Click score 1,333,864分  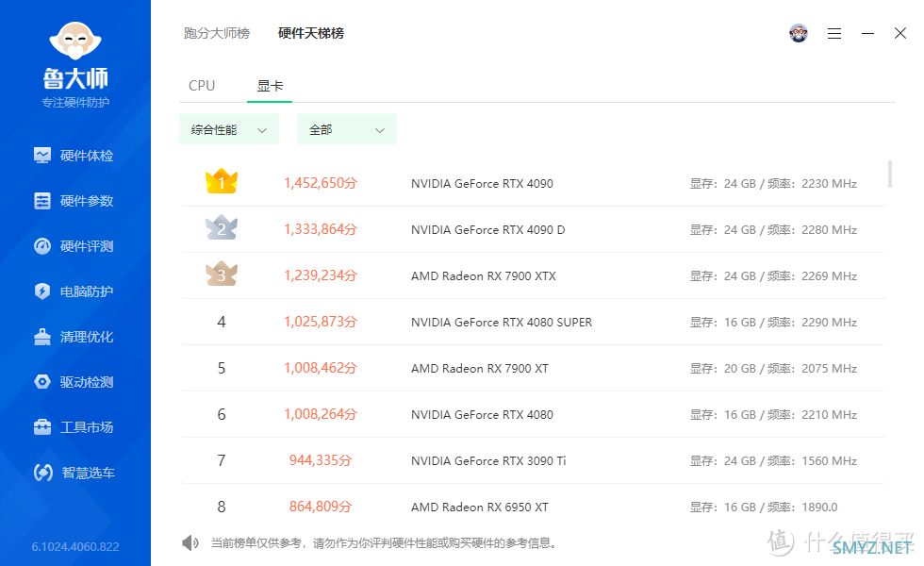[321, 228]
